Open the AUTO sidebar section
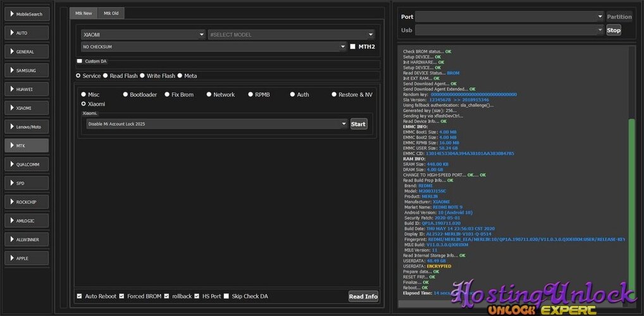Screen dimensions: 644x316 pyautogui.click(x=27, y=33)
